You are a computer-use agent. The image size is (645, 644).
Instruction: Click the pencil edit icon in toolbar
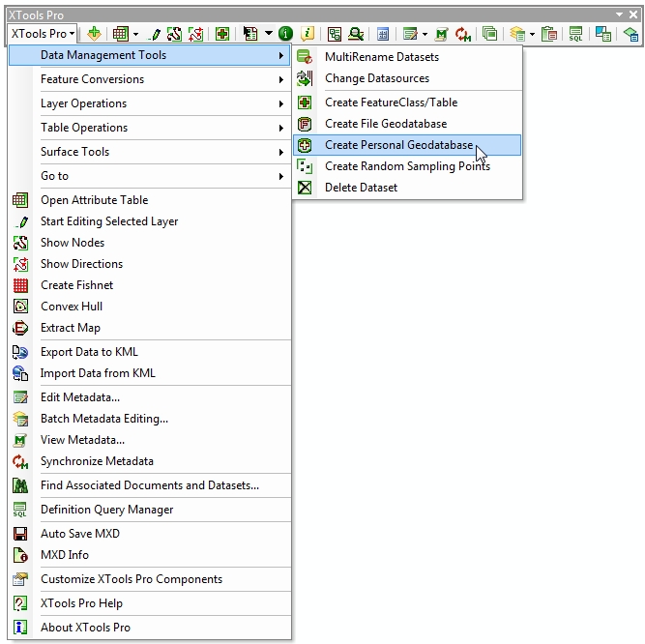[x=155, y=34]
